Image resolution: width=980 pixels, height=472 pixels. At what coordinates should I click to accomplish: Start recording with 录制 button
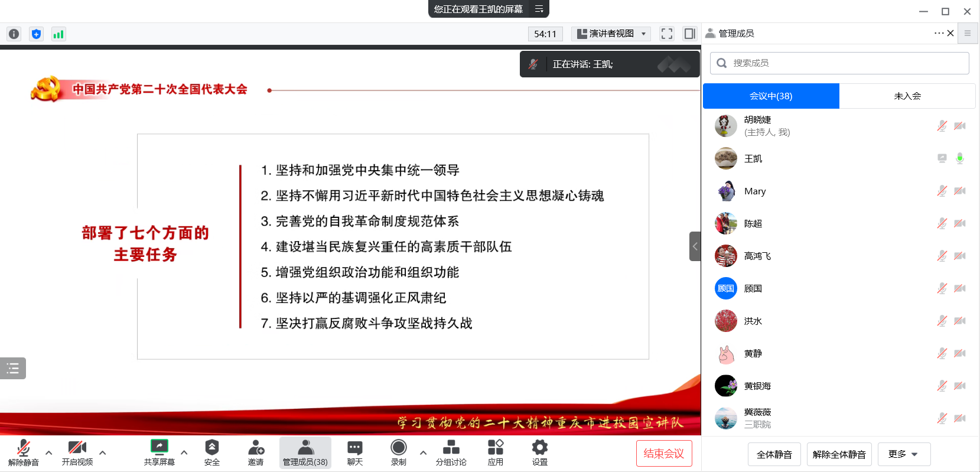(399, 453)
